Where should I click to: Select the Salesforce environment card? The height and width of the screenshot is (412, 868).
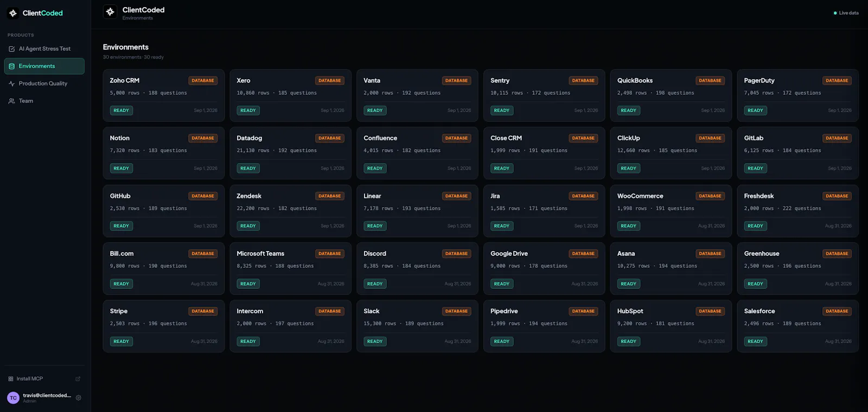[797, 326]
